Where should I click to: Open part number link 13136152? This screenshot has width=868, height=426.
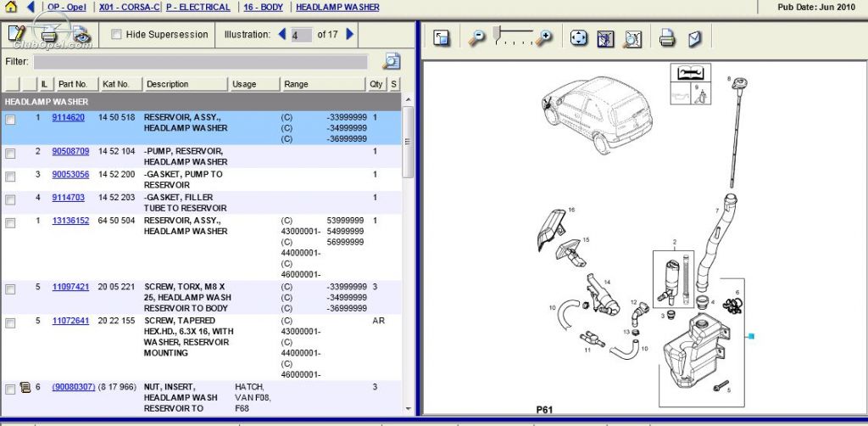point(70,221)
